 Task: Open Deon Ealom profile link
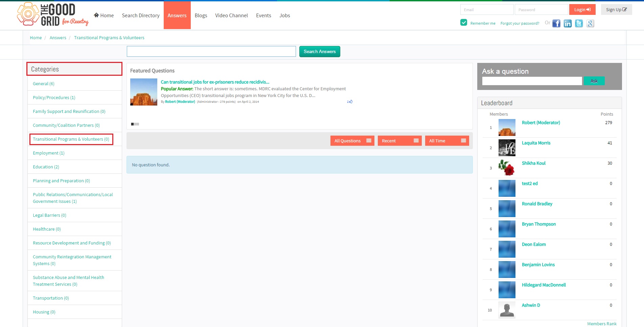click(534, 244)
